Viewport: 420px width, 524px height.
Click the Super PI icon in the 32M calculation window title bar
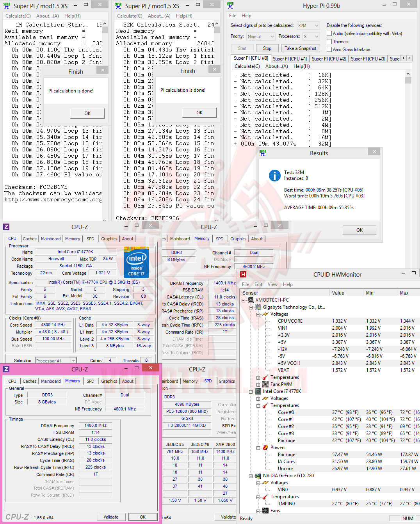pos(118,5)
